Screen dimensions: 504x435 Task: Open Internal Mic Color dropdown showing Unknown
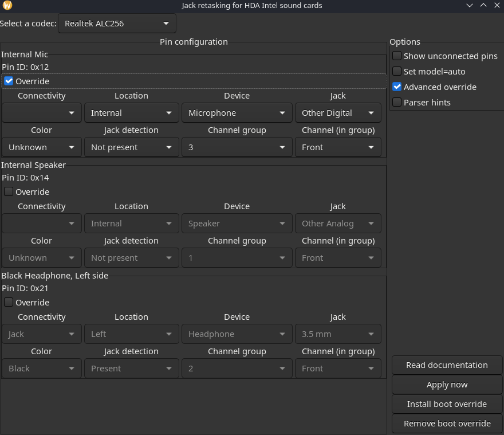click(41, 147)
